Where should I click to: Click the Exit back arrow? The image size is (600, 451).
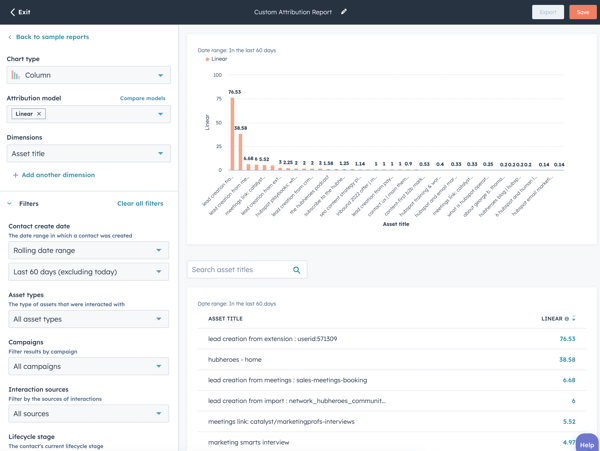[x=12, y=12]
